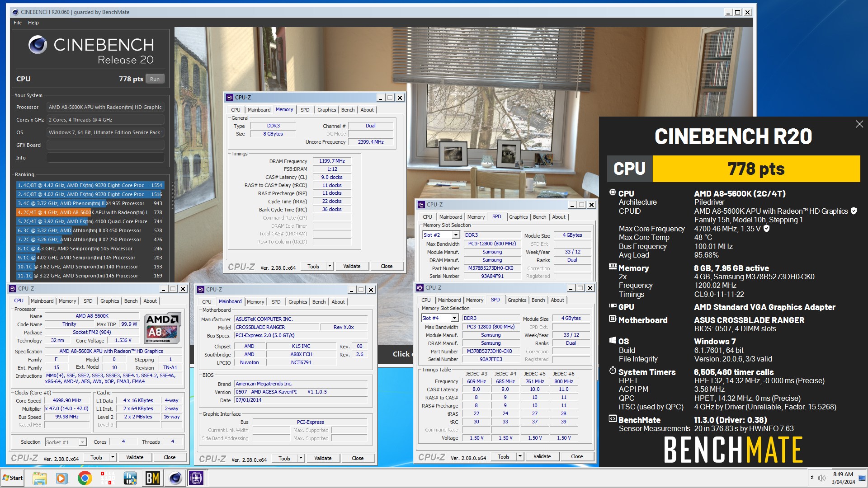Expand Tools arrow in CPU-Z Slot #4 window
The image size is (868, 488).
tap(520, 457)
